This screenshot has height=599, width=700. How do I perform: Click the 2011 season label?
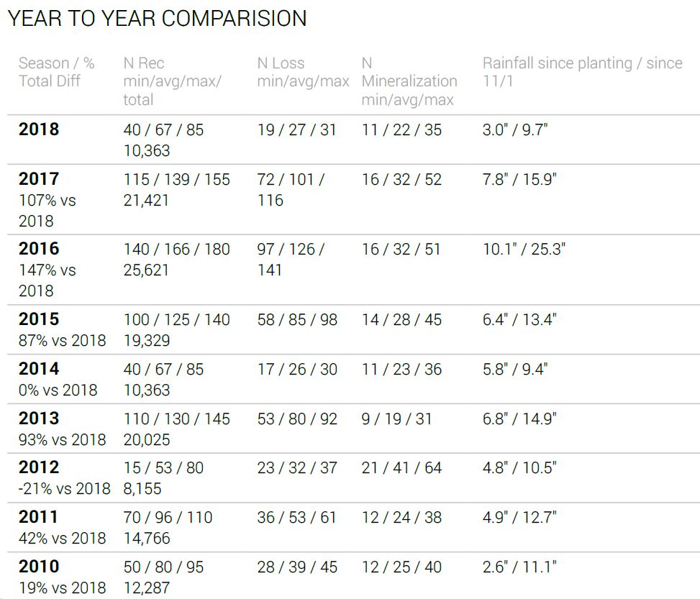39,517
